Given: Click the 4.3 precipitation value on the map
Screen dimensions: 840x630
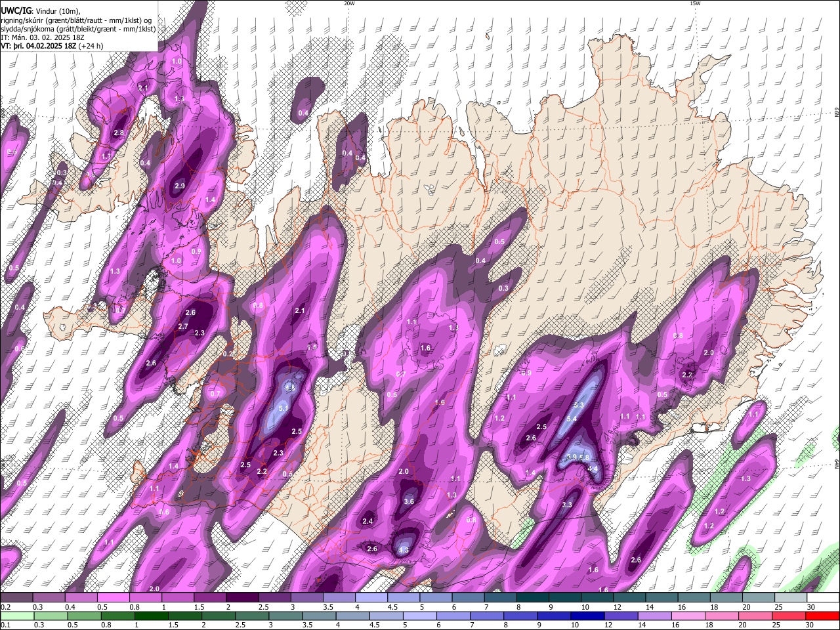Looking at the screenshot, I should (404, 550).
